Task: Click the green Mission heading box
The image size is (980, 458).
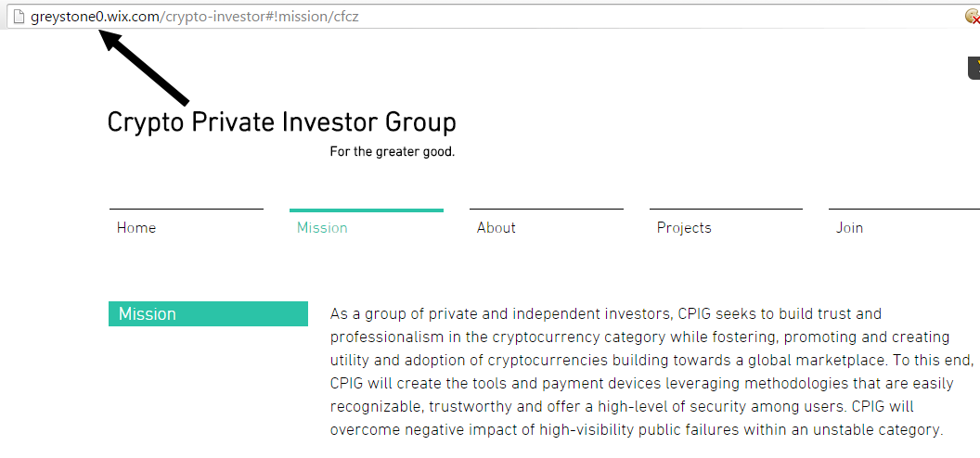Action: [x=208, y=314]
